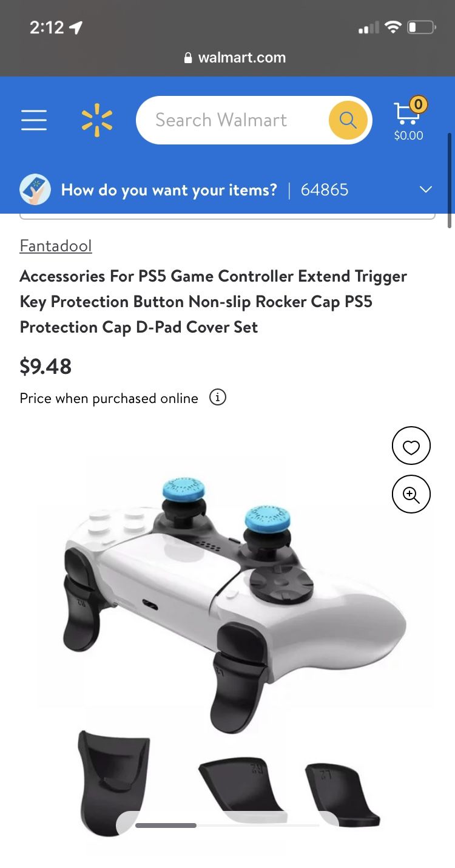The image size is (455, 868).
Task: Zoom the product image with magnifier icon
Action: pyautogui.click(x=411, y=495)
